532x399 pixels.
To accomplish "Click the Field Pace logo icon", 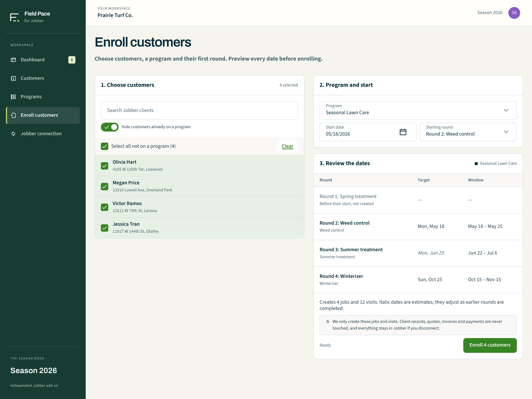I will click(14, 17).
